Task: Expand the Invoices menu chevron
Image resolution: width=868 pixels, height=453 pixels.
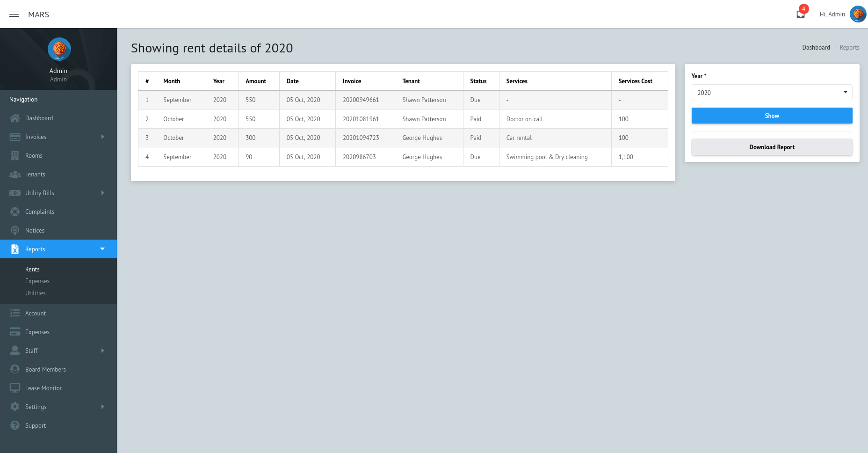Action: [102, 137]
